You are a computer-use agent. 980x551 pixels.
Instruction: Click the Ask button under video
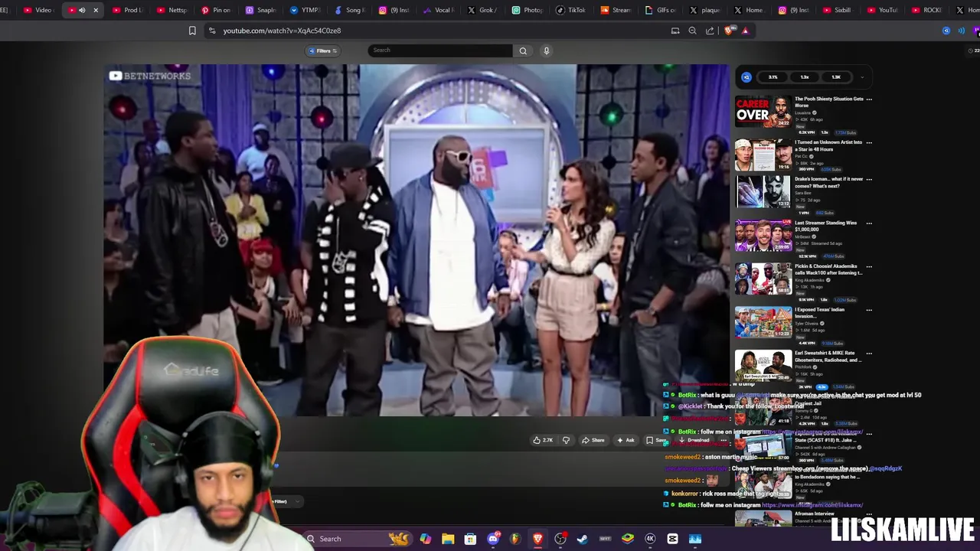[626, 440]
